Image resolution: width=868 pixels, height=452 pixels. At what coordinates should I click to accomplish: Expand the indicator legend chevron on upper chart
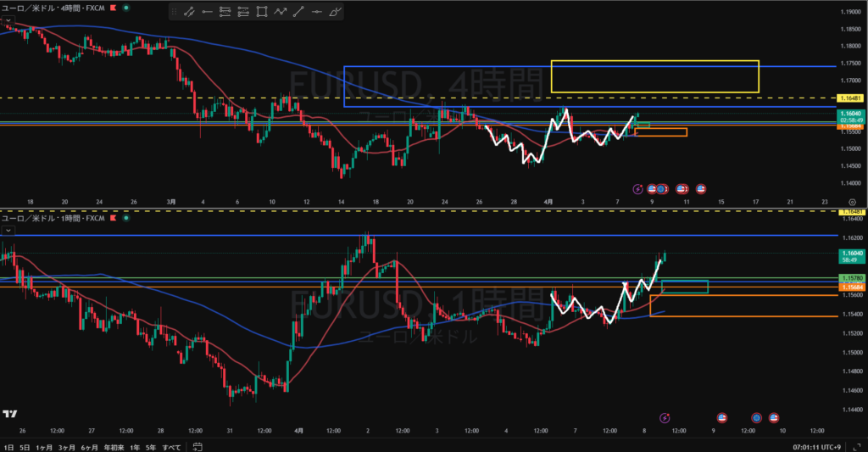(7, 19)
